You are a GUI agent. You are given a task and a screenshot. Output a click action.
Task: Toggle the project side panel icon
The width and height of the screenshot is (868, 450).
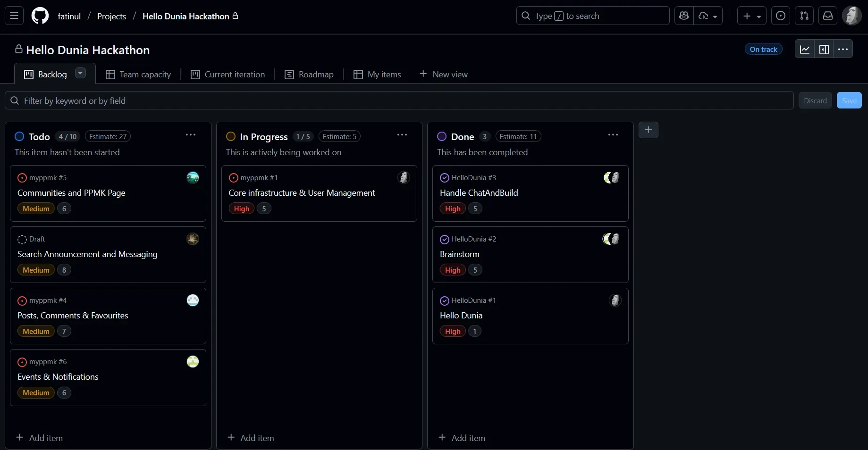(x=824, y=49)
